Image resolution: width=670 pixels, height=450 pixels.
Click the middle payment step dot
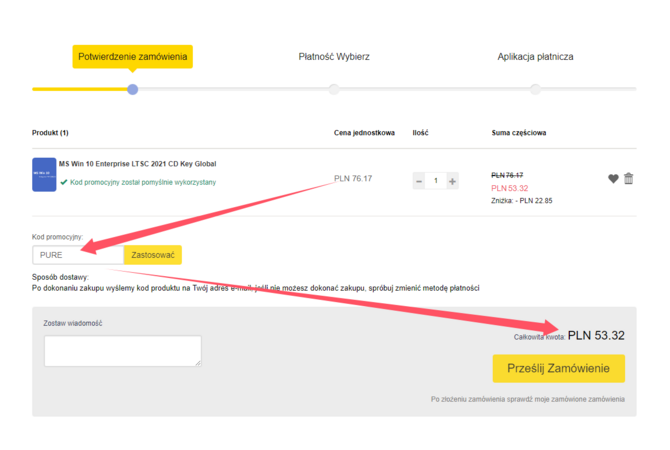pyautogui.click(x=334, y=89)
